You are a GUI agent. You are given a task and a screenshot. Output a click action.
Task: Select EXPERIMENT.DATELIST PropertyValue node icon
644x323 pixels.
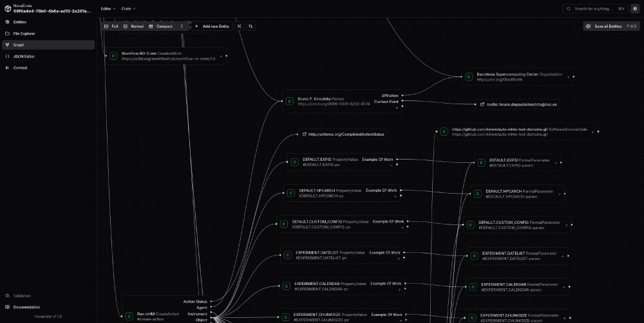[x=287, y=255]
